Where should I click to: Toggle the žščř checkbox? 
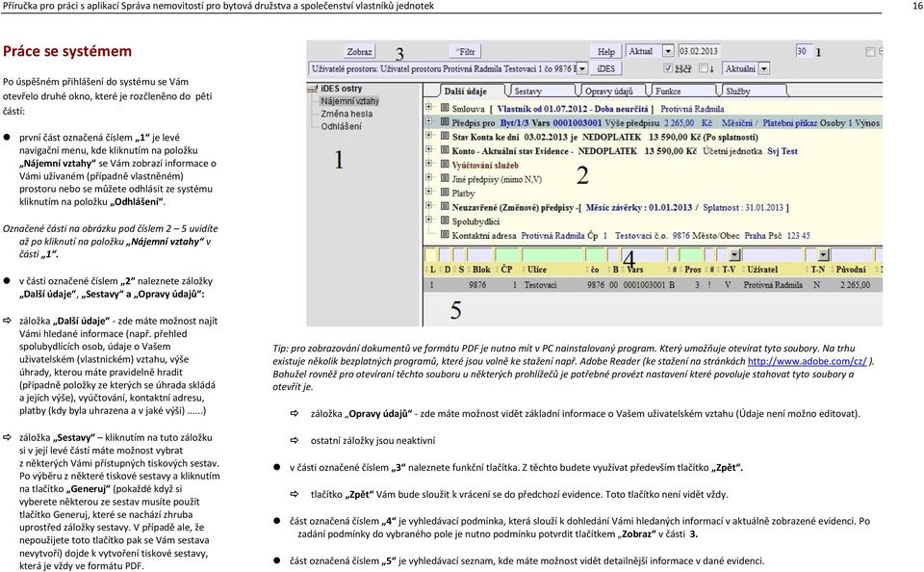668,68
